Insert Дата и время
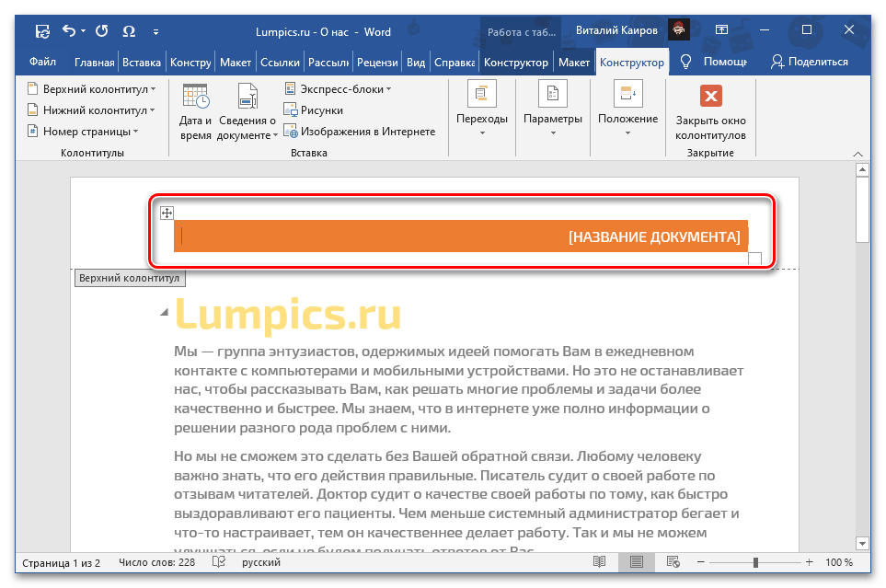This screenshot has height=588, width=886. click(195, 110)
